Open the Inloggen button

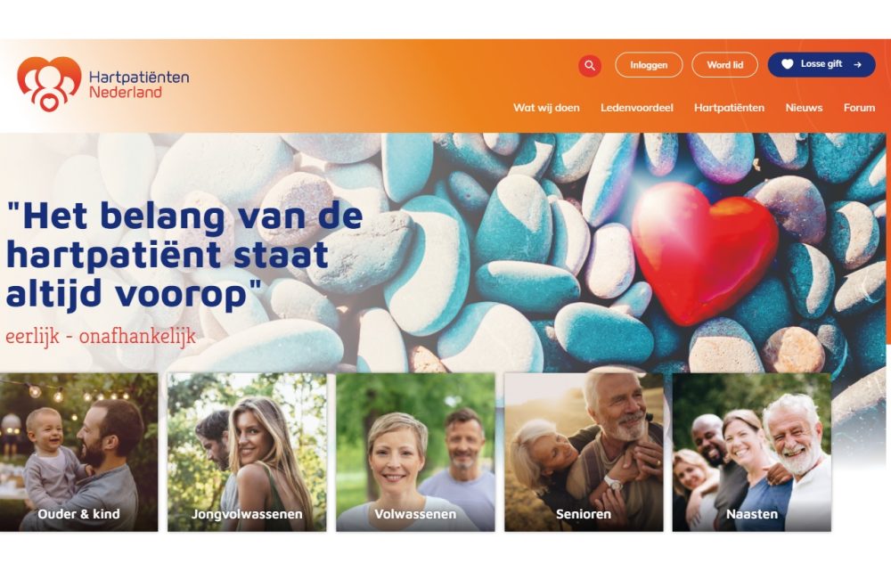click(x=649, y=65)
